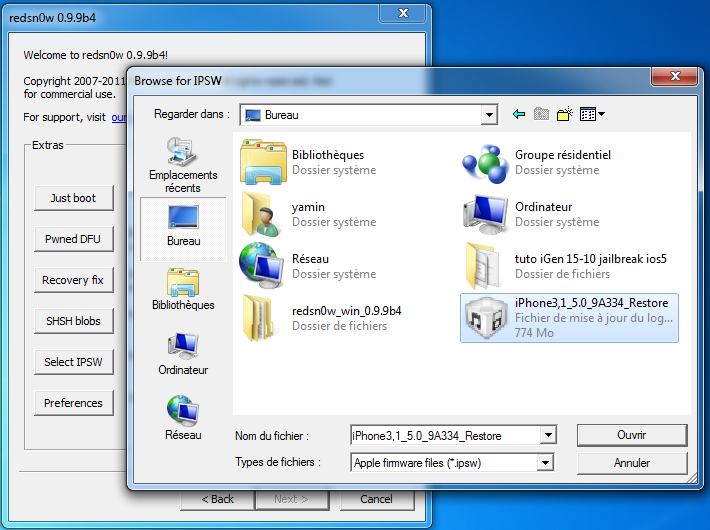Open the Emplacements récents sidebar icon
Viewport: 710px width, 530px height.
[x=183, y=165]
